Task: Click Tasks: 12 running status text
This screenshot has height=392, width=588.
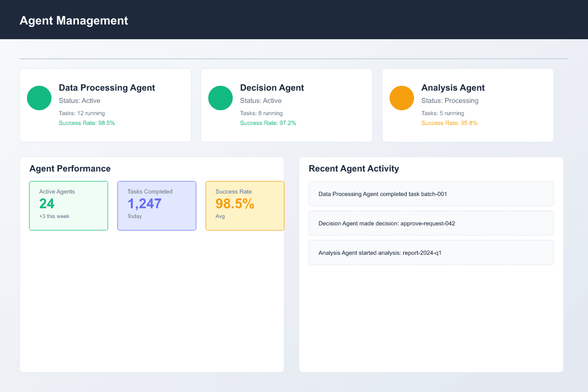Action: pyautogui.click(x=81, y=113)
